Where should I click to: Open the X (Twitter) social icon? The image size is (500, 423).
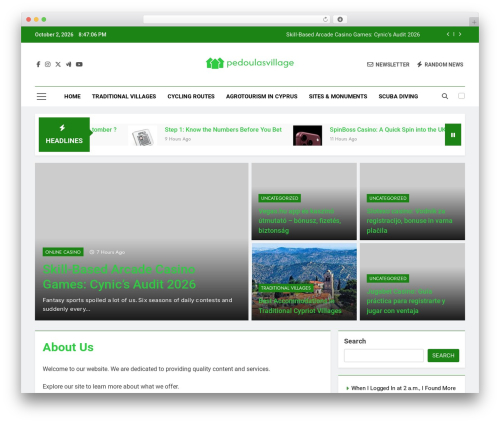click(x=58, y=64)
